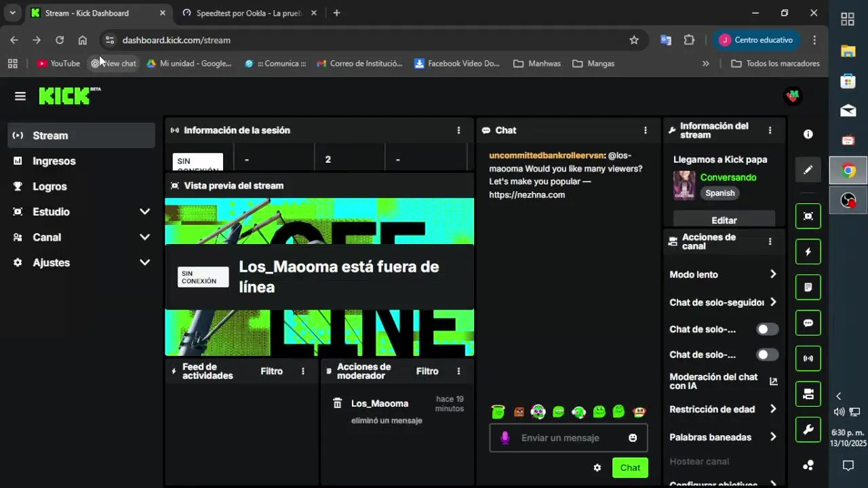Go to Ingresos page
This screenshot has width=868, height=488.
point(81,161)
